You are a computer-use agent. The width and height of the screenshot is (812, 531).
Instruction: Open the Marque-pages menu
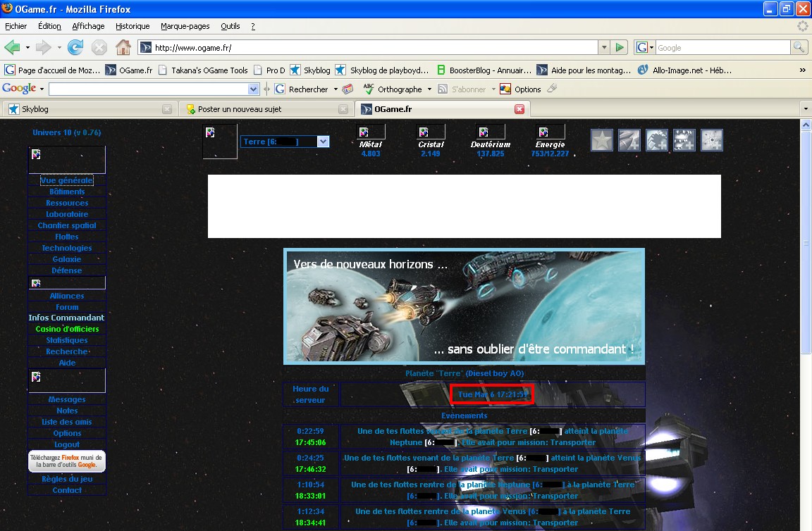coord(185,26)
